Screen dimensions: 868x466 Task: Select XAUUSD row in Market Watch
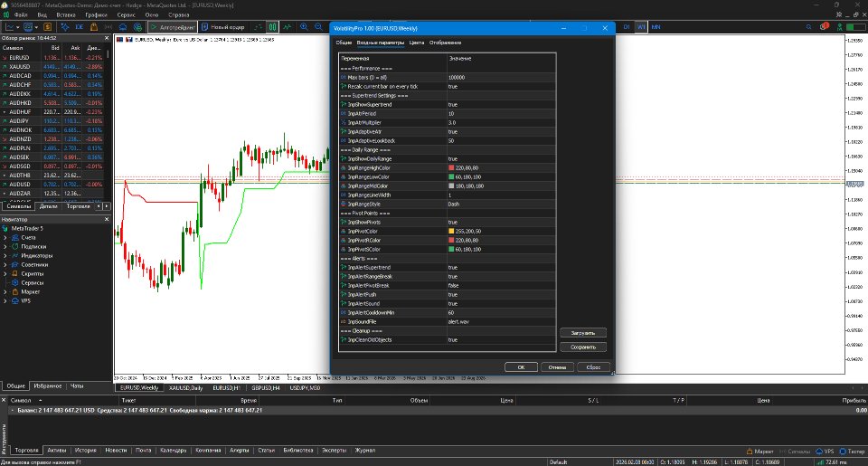click(53, 66)
